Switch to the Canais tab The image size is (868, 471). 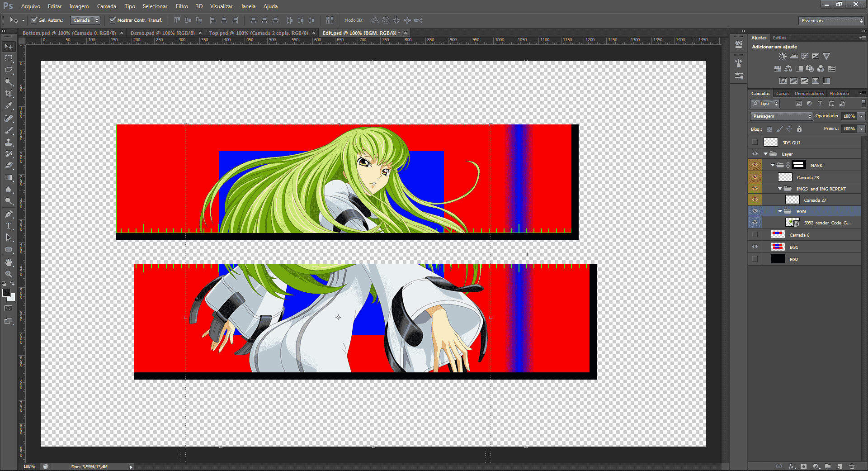coord(783,94)
